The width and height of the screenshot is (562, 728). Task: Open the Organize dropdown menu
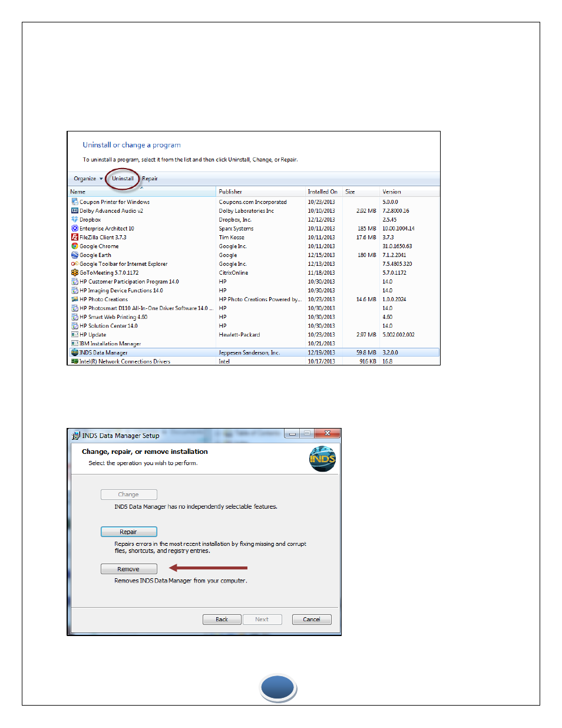(x=88, y=179)
